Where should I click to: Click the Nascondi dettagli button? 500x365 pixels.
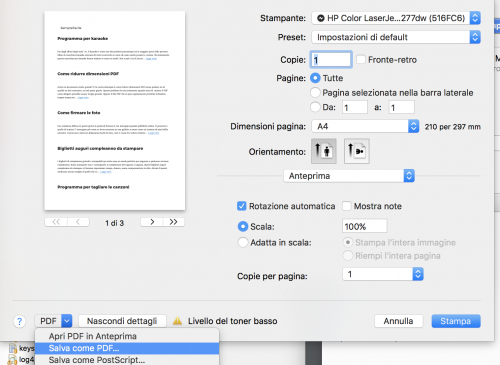coord(122,321)
